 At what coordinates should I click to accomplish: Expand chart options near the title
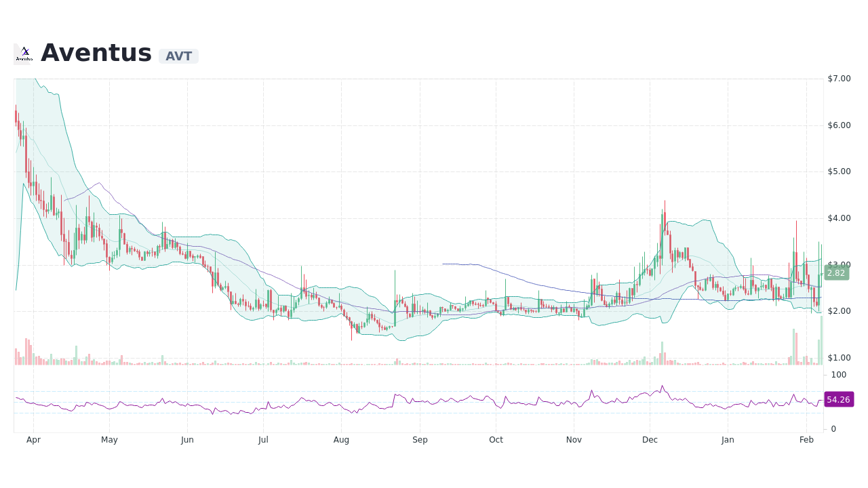[x=178, y=56]
